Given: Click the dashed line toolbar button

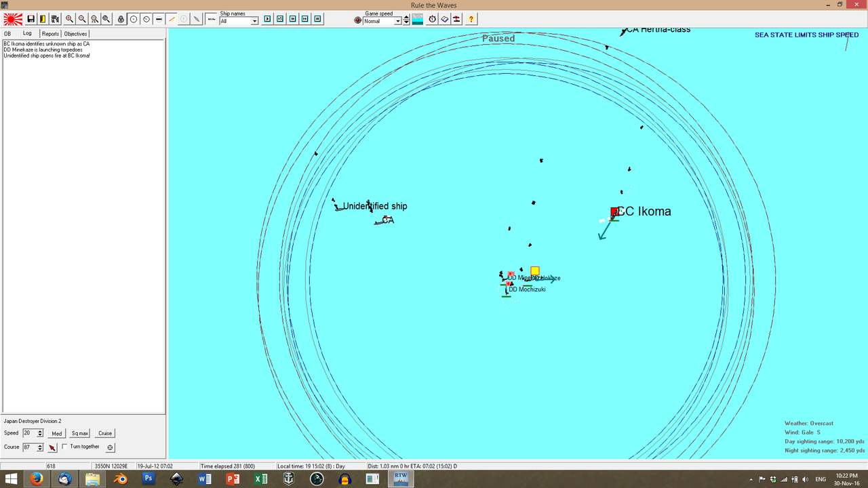Looking at the screenshot, I should pyautogui.click(x=212, y=19).
